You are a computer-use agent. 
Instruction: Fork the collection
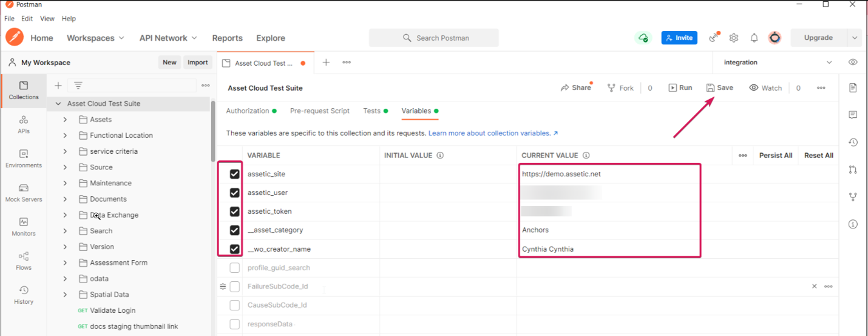point(620,88)
